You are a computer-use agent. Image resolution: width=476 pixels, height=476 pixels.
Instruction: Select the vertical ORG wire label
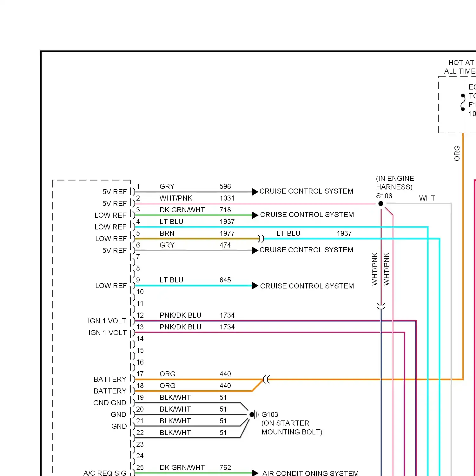click(457, 153)
